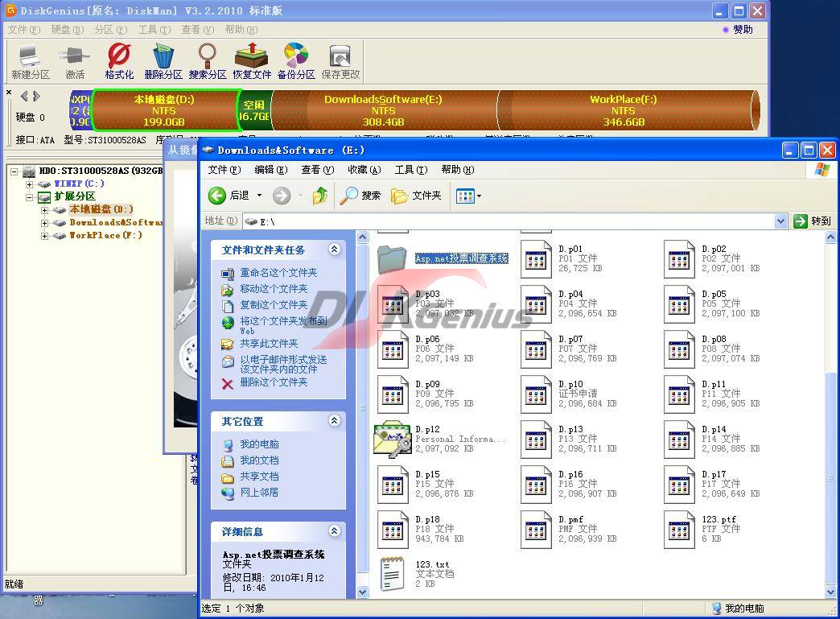Select the DownloadsSoftware(E:) partition bar
Screen dimensions: 840x619
(x=384, y=110)
